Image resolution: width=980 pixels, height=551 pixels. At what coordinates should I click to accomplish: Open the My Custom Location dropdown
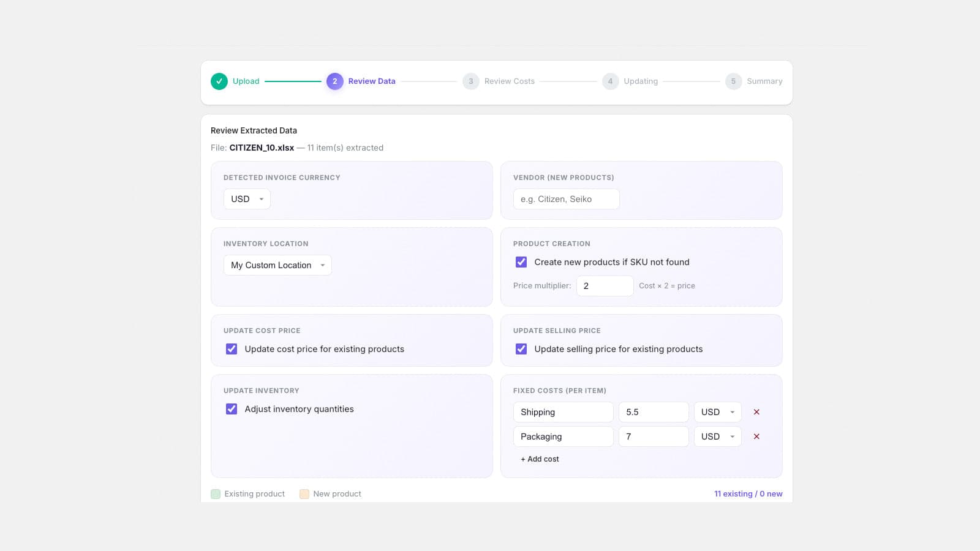277,265
